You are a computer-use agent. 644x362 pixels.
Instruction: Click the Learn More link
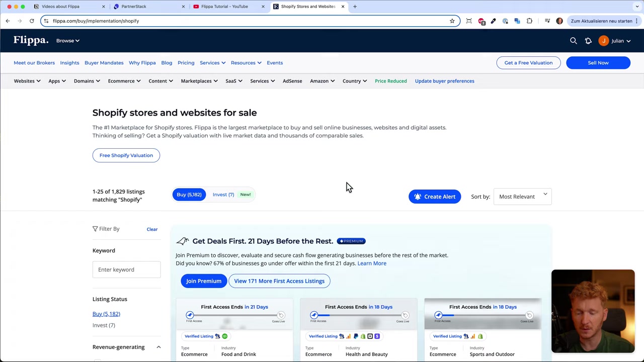tap(372, 263)
